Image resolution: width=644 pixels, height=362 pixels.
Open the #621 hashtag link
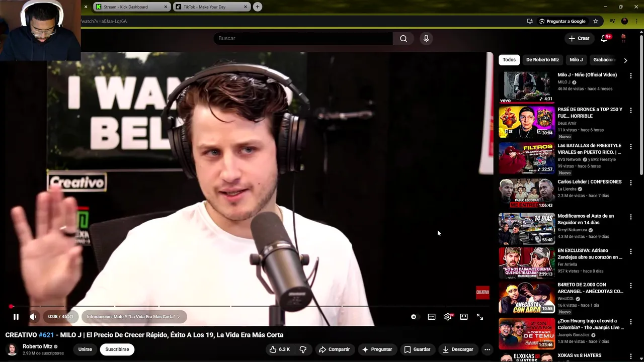click(x=46, y=335)
